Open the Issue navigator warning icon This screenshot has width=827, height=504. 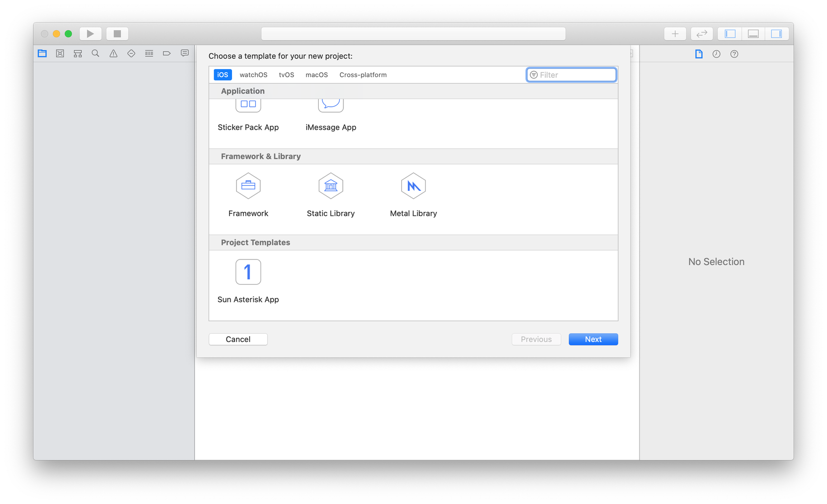tap(113, 54)
